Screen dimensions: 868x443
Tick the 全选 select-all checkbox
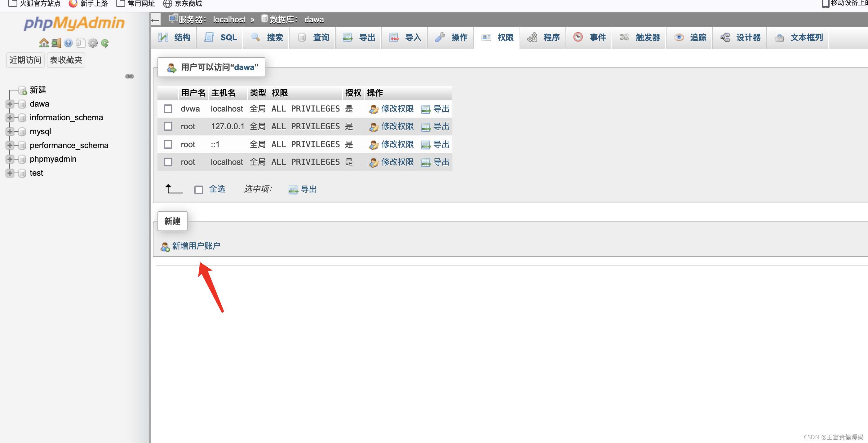click(198, 190)
